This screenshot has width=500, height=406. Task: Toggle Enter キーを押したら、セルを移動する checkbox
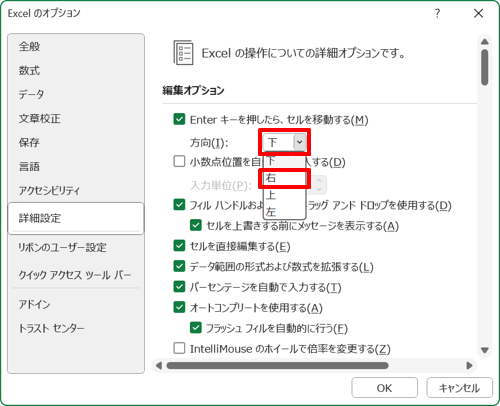(179, 119)
